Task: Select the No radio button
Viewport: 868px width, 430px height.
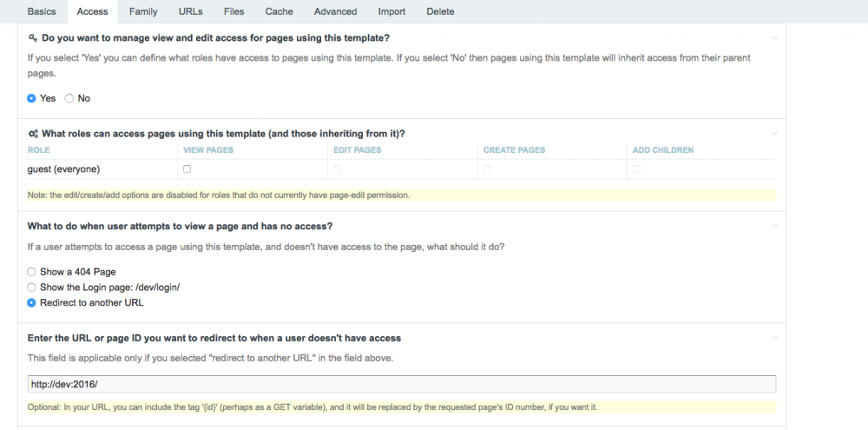Action: tap(69, 98)
